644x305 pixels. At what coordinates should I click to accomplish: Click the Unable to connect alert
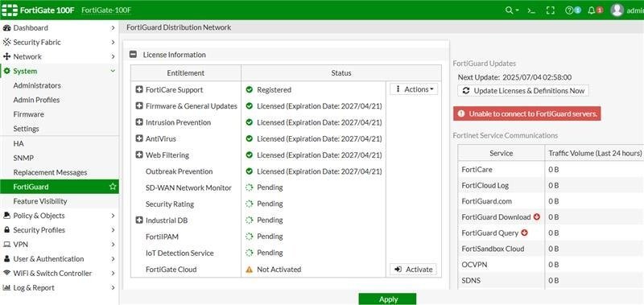coord(527,113)
